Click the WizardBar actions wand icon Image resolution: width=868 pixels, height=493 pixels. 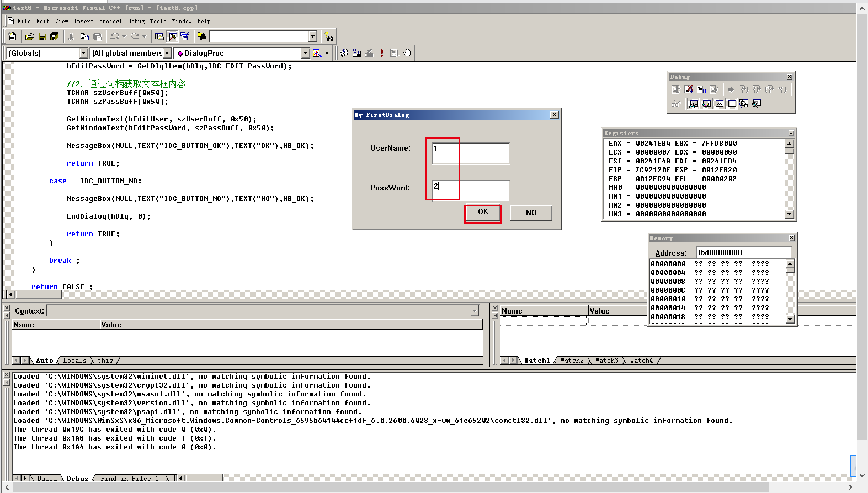pyautogui.click(x=317, y=53)
